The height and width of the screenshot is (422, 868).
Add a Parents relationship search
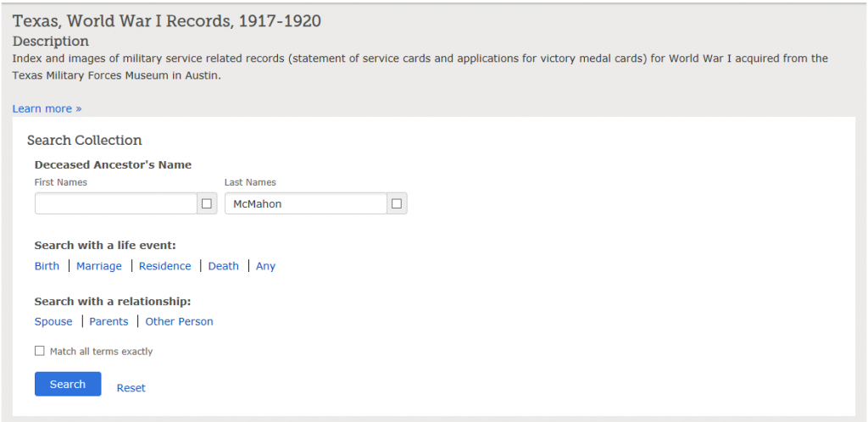pyautogui.click(x=109, y=321)
